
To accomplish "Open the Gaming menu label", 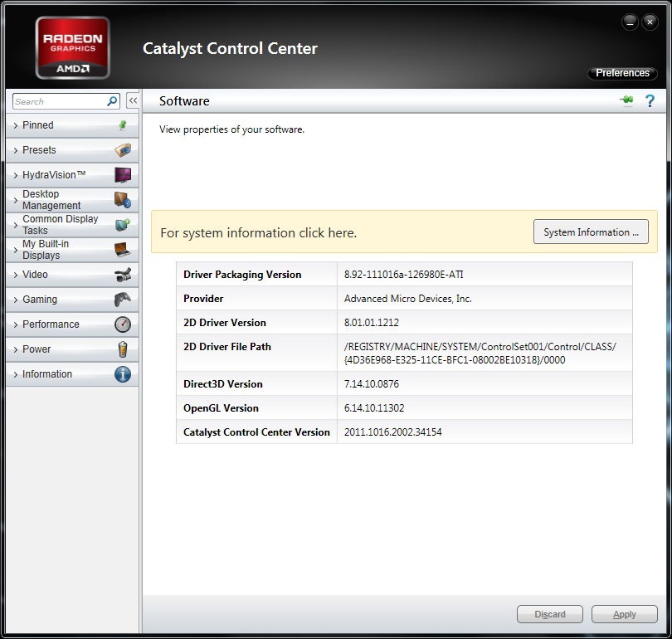I will pyautogui.click(x=40, y=299).
